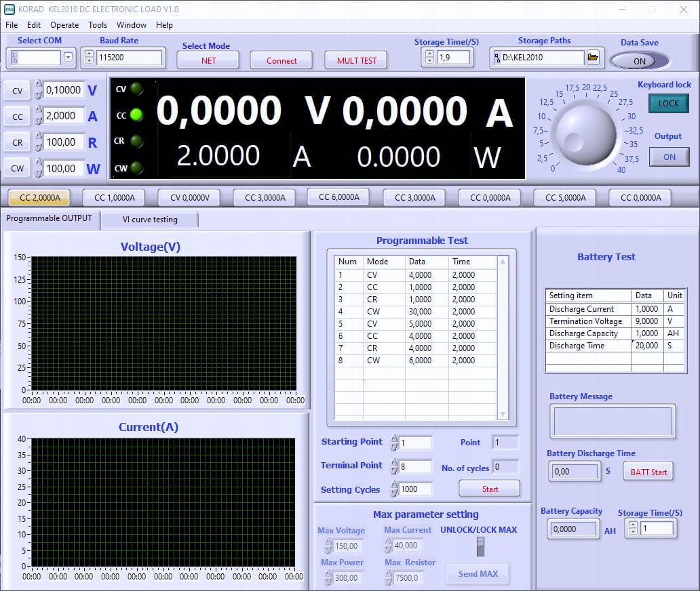This screenshot has width=700, height=591.
Task: Start the programmable test
Action: (490, 489)
